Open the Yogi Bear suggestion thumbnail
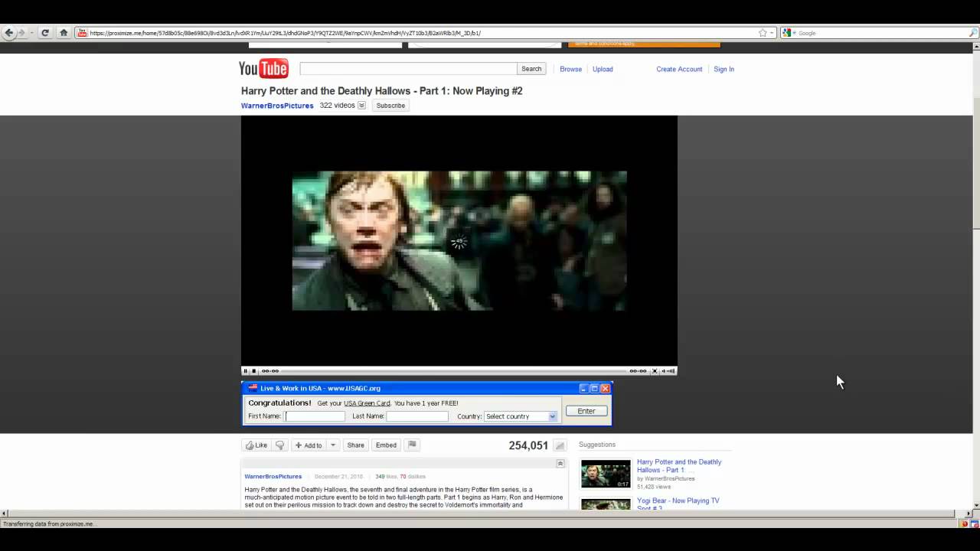980x551 pixels. click(606, 504)
